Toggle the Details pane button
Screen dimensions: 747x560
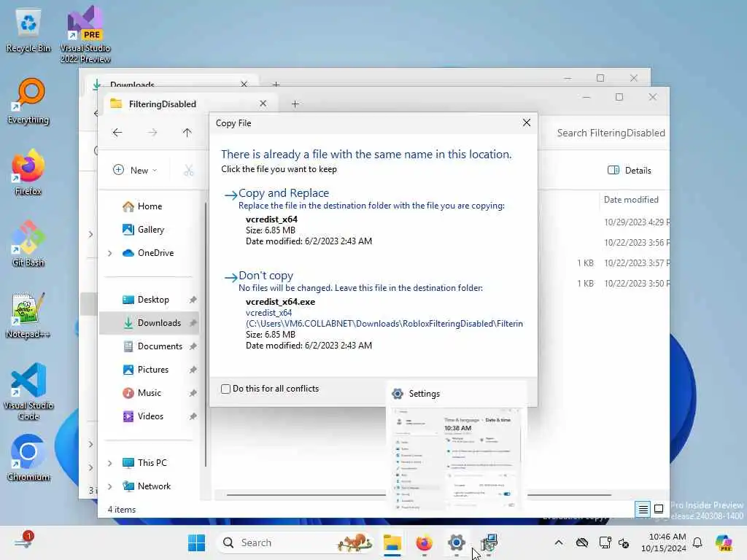[630, 170]
